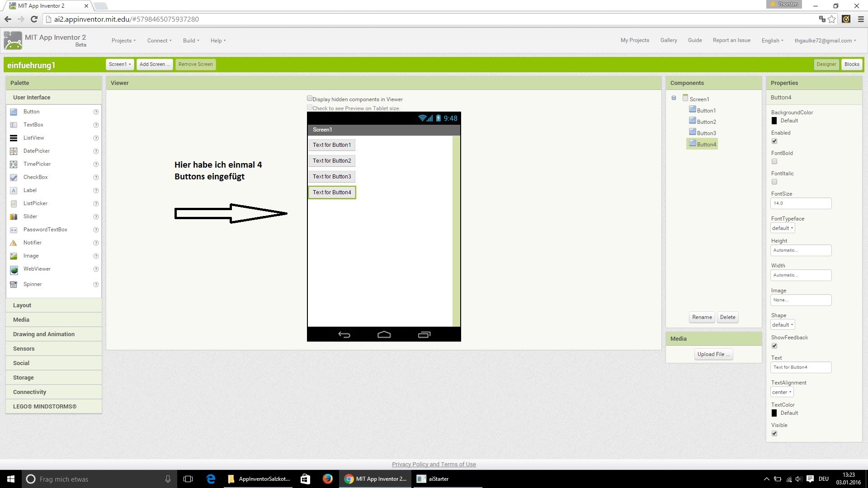Expand the Drawing and Animation section
Viewport: 868px width, 488px height.
pos(54,334)
